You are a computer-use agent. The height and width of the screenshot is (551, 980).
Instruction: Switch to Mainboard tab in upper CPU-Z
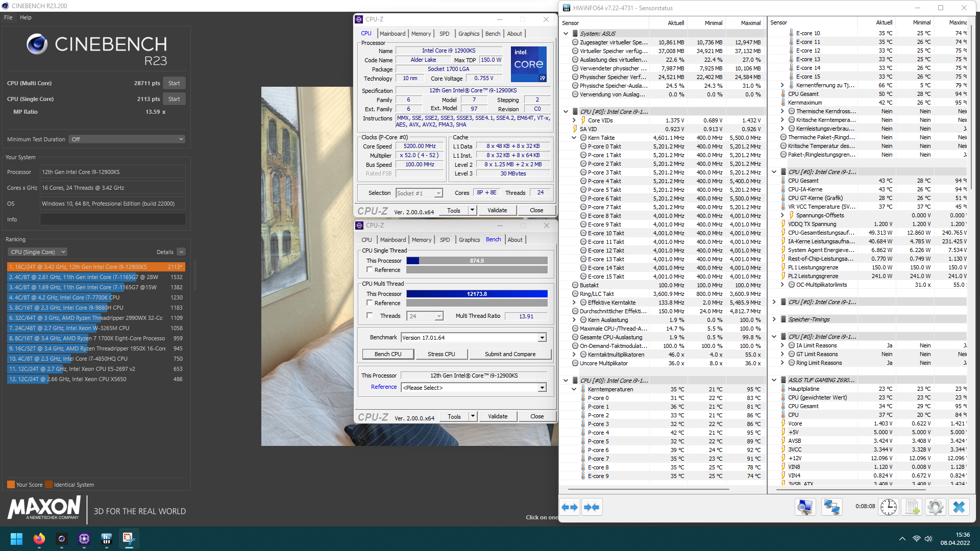(x=393, y=34)
